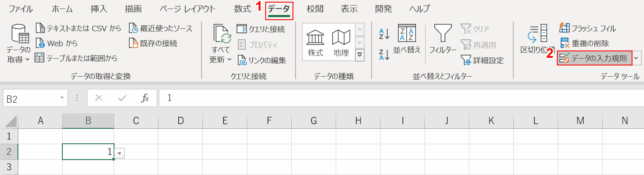Switch to Page Layout (ページ レイアウト) tab
The height and width of the screenshot is (175, 644).
pos(188,9)
